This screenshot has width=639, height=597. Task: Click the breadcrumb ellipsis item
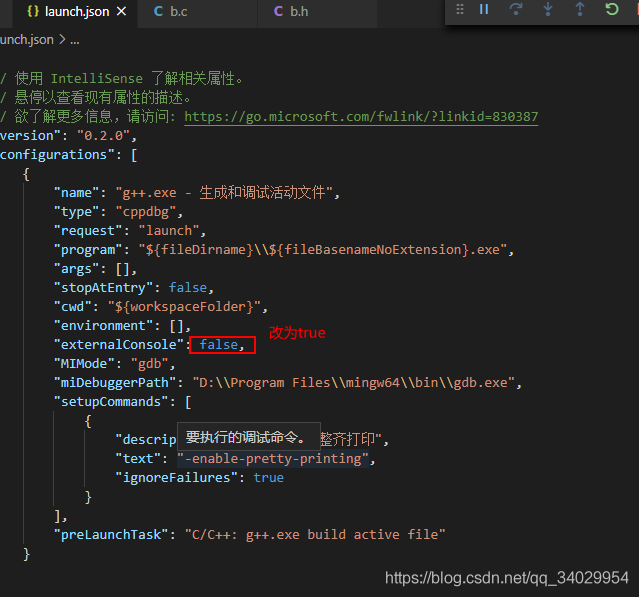pos(75,40)
